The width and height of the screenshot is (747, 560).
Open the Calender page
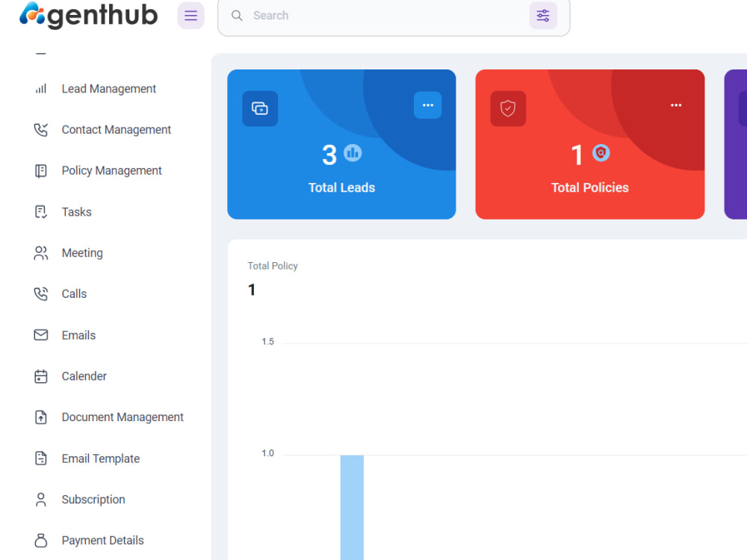click(x=84, y=376)
